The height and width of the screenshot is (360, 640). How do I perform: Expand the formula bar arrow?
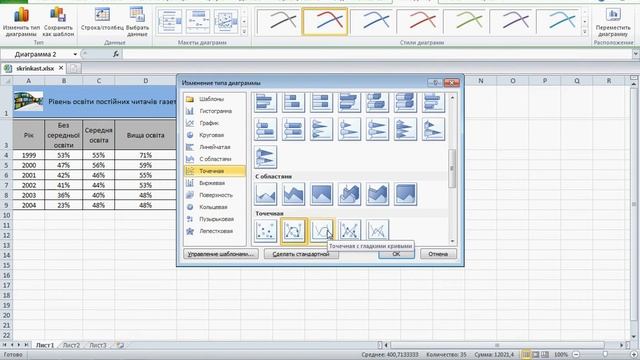point(636,54)
